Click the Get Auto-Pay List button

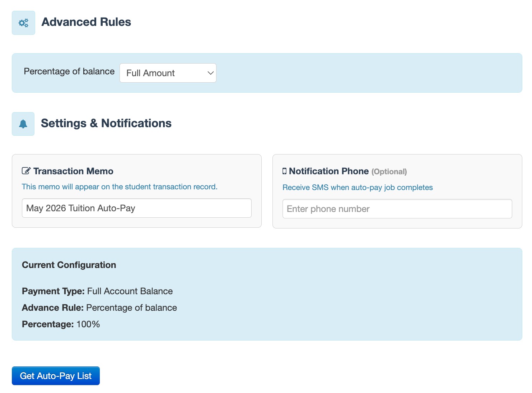tap(56, 376)
